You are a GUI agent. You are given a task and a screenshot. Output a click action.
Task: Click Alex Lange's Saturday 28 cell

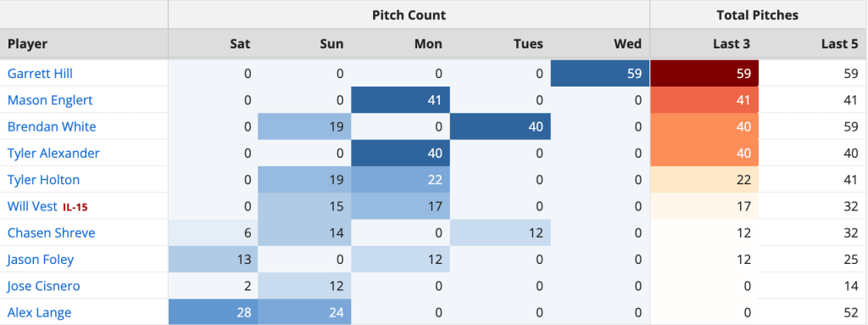pos(213,313)
